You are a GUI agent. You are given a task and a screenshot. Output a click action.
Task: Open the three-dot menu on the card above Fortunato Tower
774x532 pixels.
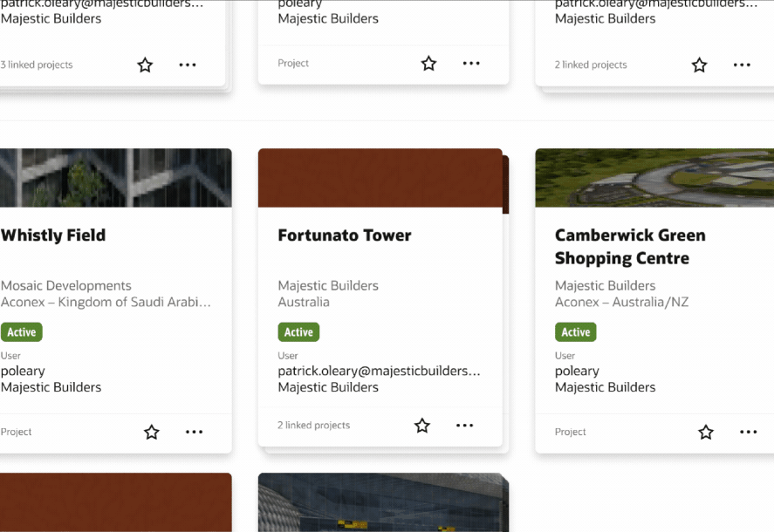[471, 63]
